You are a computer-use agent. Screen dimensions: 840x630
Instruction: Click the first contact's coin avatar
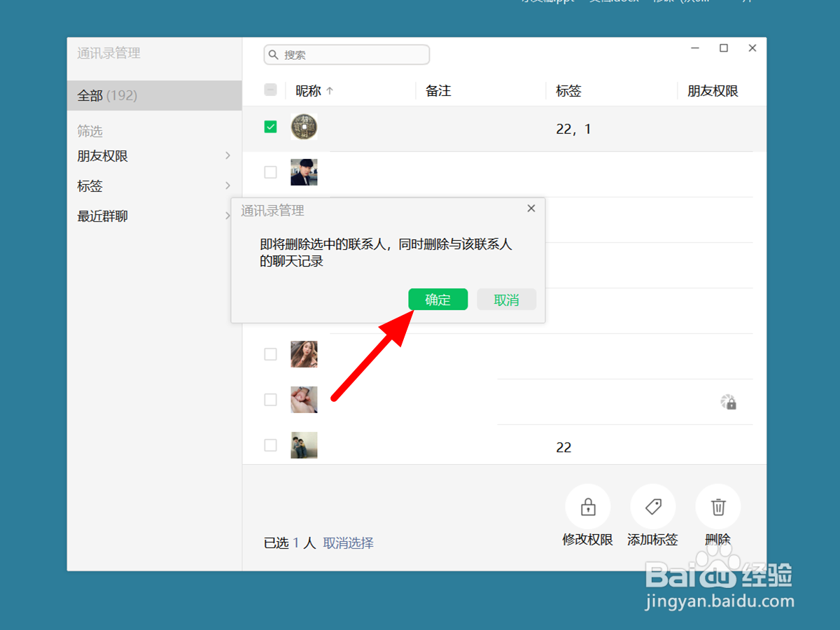(x=304, y=127)
